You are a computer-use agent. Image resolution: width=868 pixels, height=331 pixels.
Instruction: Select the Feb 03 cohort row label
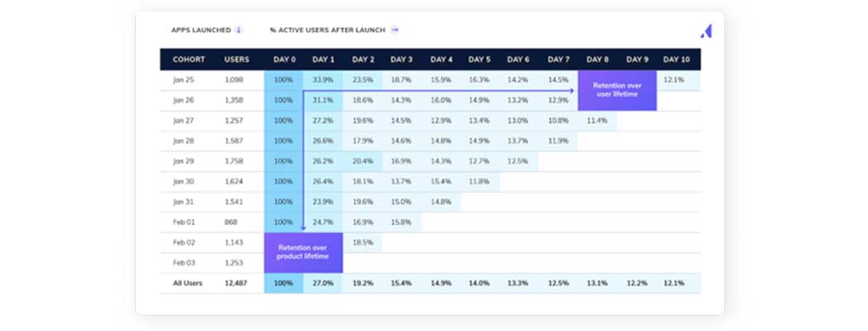(x=184, y=262)
